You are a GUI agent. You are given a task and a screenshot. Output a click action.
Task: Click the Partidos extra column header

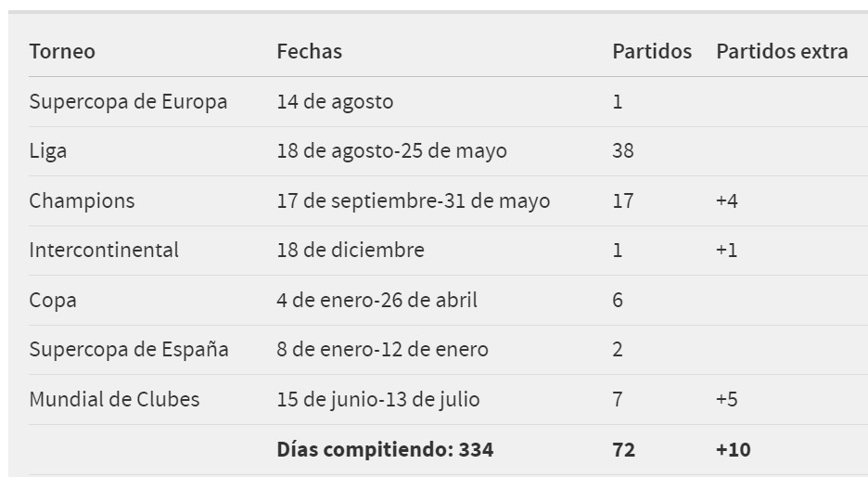(x=782, y=52)
